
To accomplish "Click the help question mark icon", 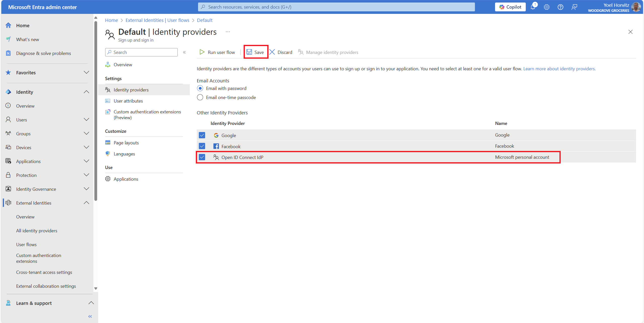I will pyautogui.click(x=560, y=7).
